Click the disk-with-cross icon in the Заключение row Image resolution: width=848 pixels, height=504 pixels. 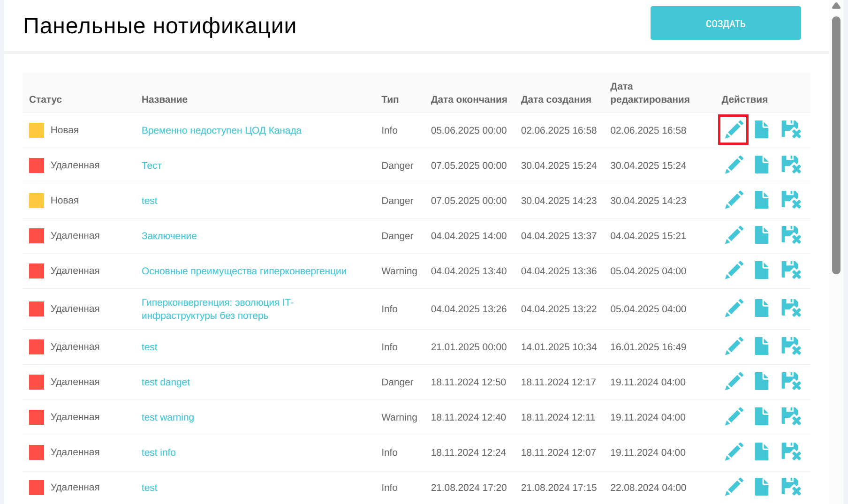[791, 235]
